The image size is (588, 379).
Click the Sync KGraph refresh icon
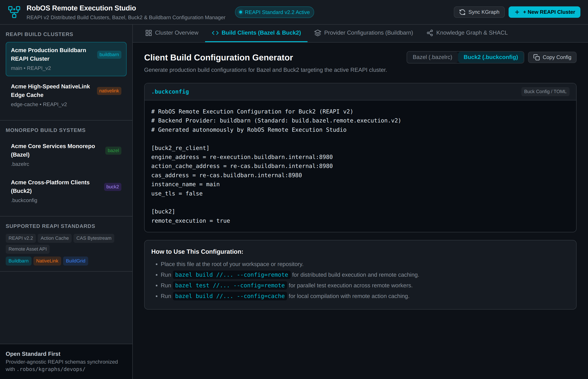pyautogui.click(x=462, y=12)
